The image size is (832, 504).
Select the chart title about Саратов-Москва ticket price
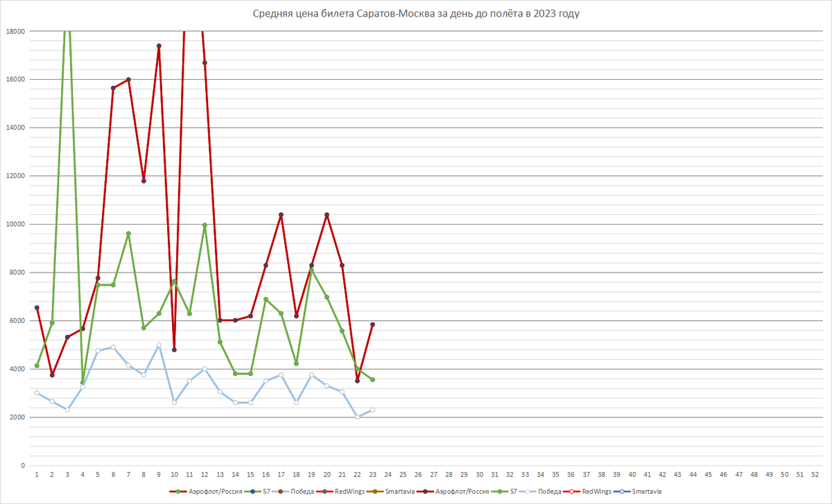tap(415, 14)
